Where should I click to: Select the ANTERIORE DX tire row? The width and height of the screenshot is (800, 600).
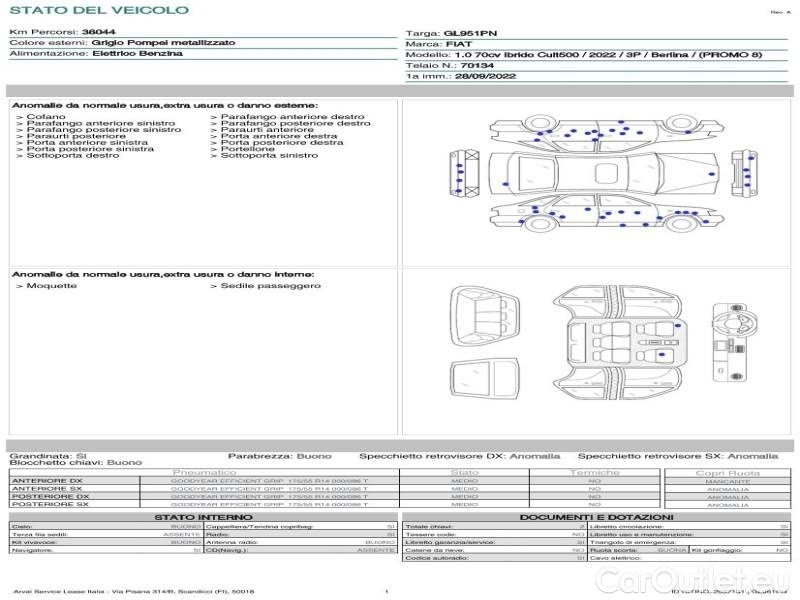tap(46, 481)
